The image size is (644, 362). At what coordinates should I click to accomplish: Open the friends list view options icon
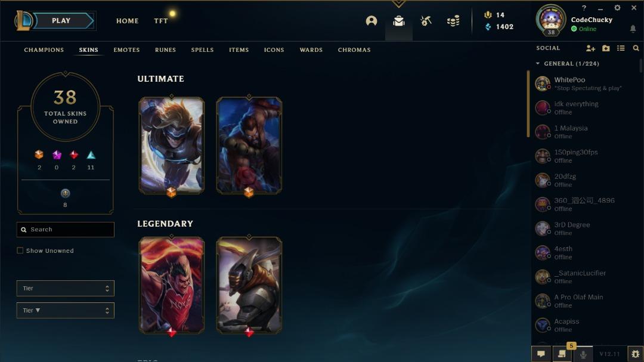[621, 48]
